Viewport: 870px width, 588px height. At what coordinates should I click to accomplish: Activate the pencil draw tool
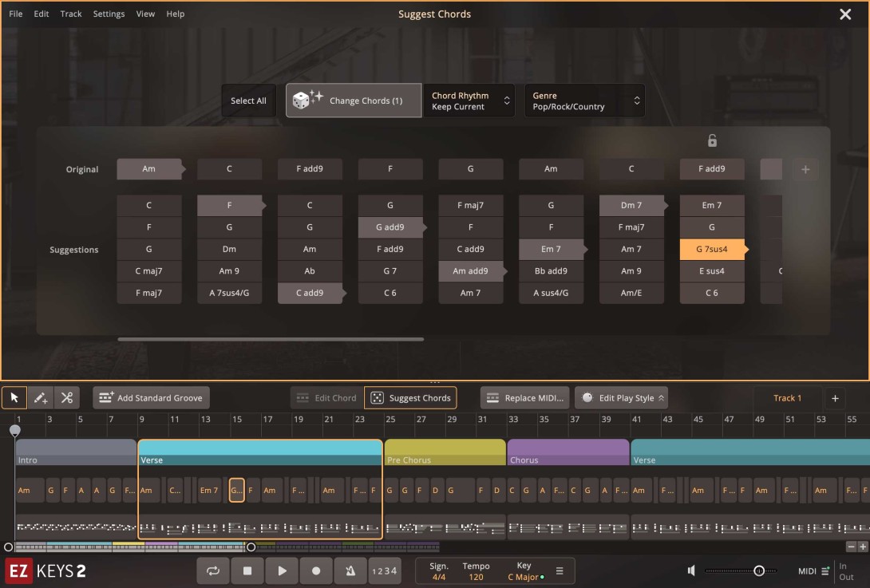pyautogui.click(x=40, y=397)
